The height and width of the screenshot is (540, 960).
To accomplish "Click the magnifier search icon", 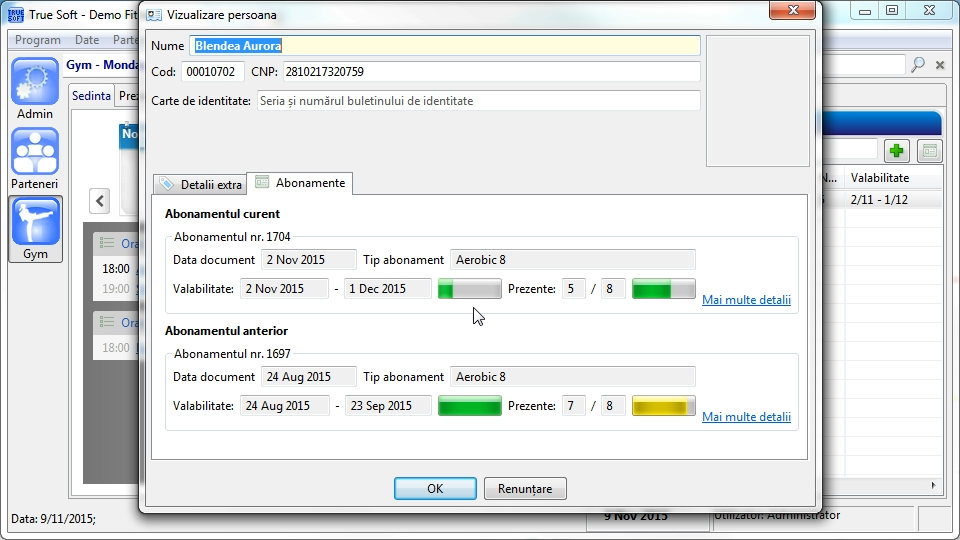I will point(917,65).
